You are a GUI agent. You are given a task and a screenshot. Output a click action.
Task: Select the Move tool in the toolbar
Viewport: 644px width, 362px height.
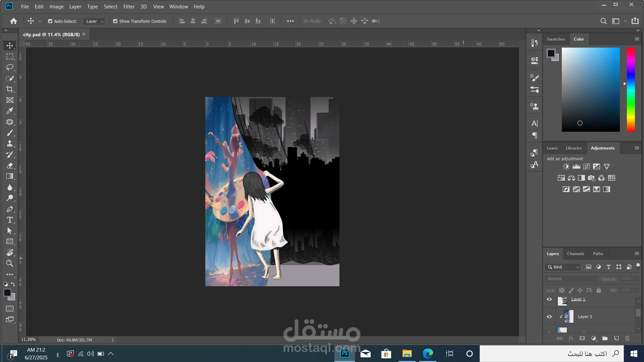coord(10,46)
